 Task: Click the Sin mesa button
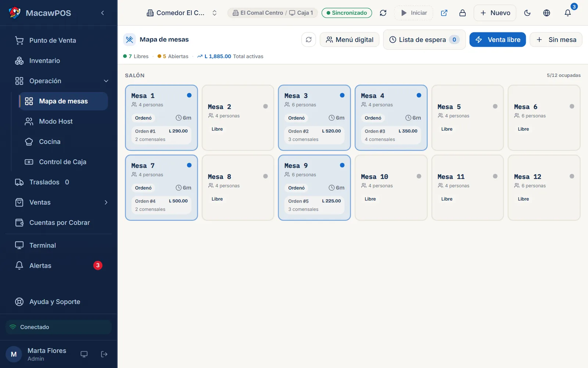556,39
